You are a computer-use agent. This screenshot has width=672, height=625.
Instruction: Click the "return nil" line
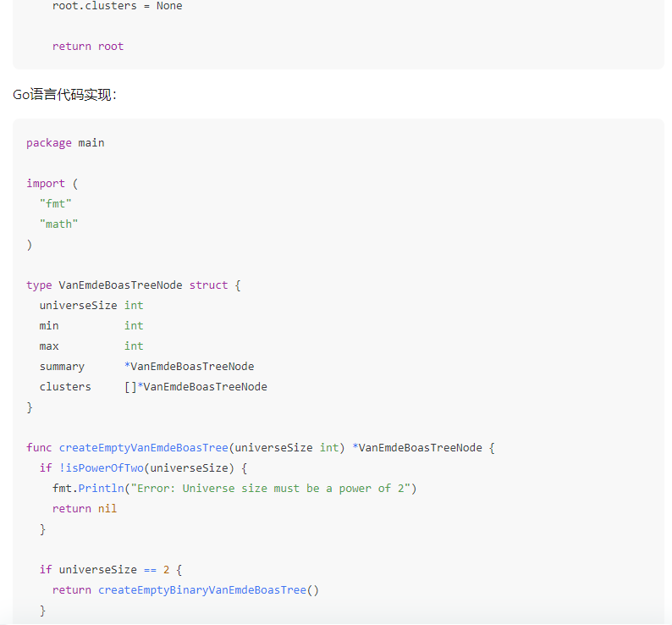(85, 509)
